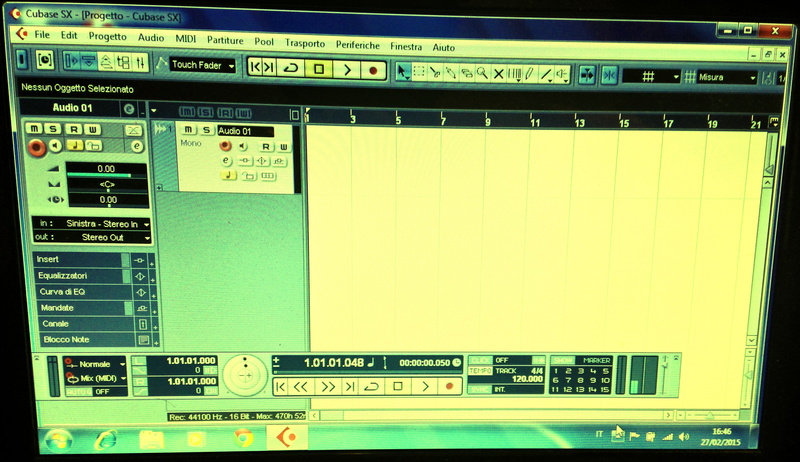Open the Touch Fader automation mode dropdown

(x=203, y=65)
